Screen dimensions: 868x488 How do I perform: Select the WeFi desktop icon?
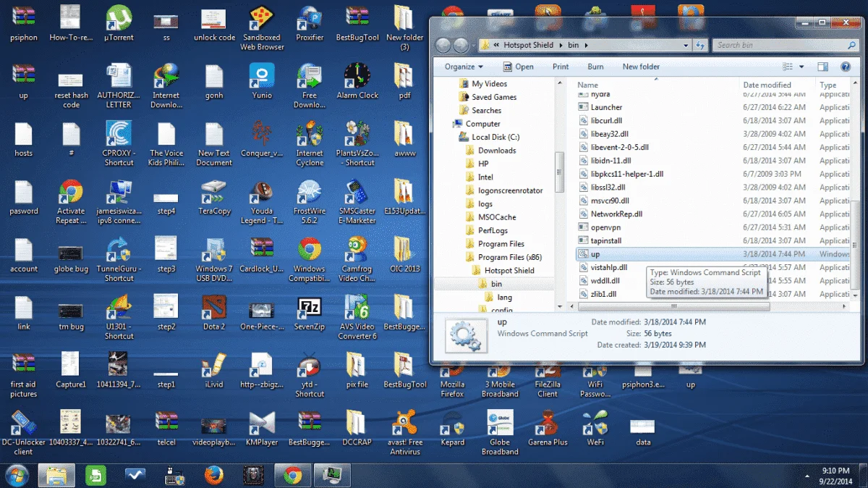coord(595,428)
